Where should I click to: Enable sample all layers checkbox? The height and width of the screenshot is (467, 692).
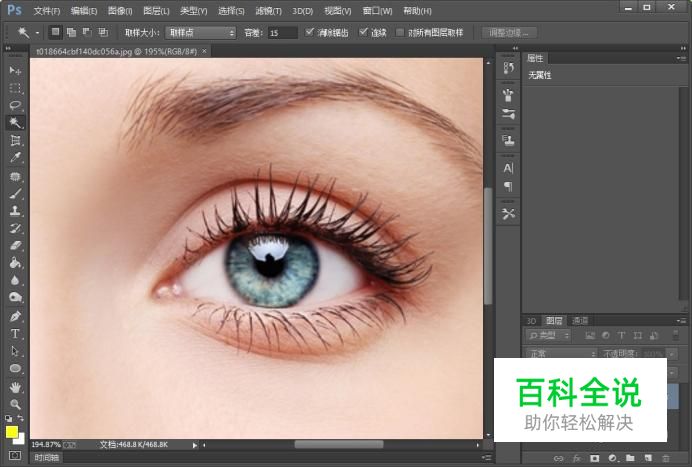click(x=400, y=33)
